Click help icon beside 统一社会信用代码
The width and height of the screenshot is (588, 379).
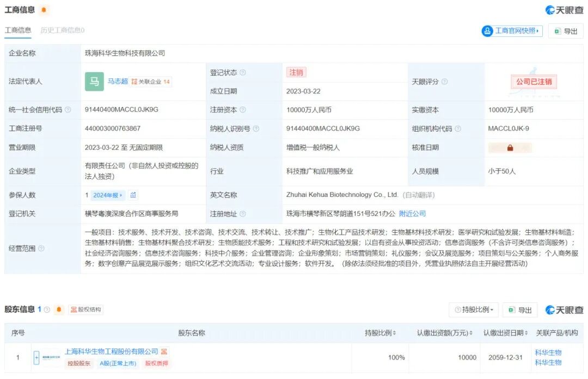coord(68,110)
